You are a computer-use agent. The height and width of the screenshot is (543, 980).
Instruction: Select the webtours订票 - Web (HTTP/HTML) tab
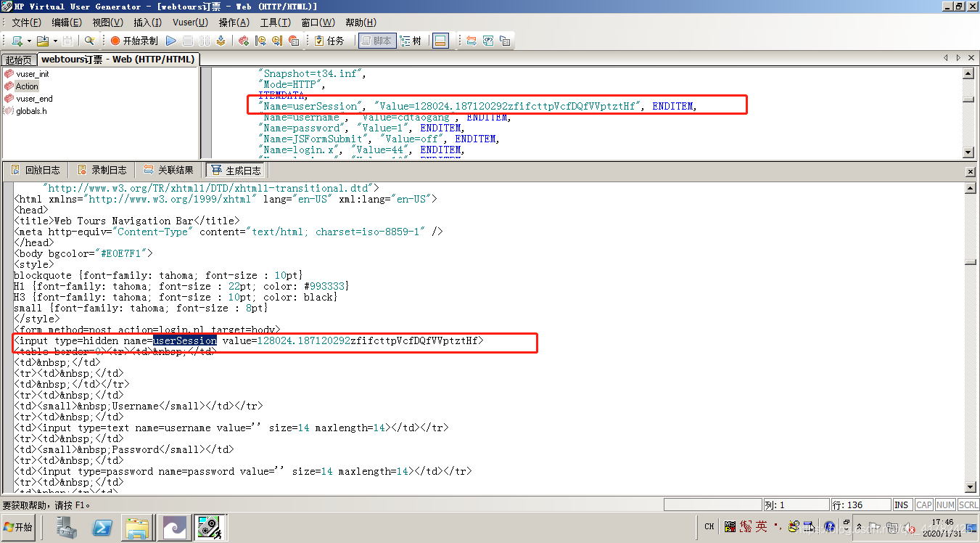tap(118, 59)
